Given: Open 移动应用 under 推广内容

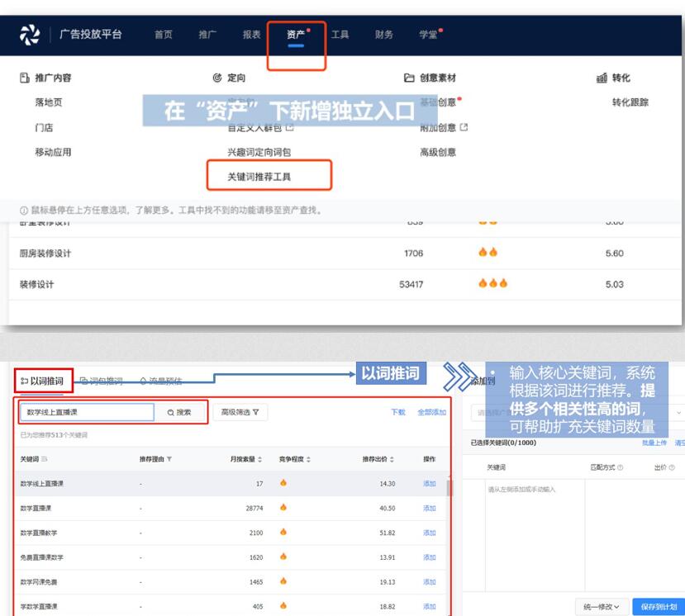Looking at the screenshot, I should (54, 152).
